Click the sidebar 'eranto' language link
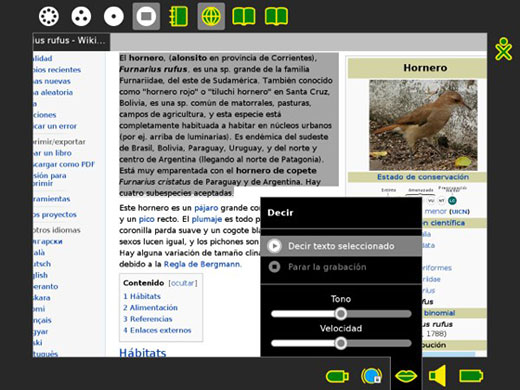 [45, 286]
